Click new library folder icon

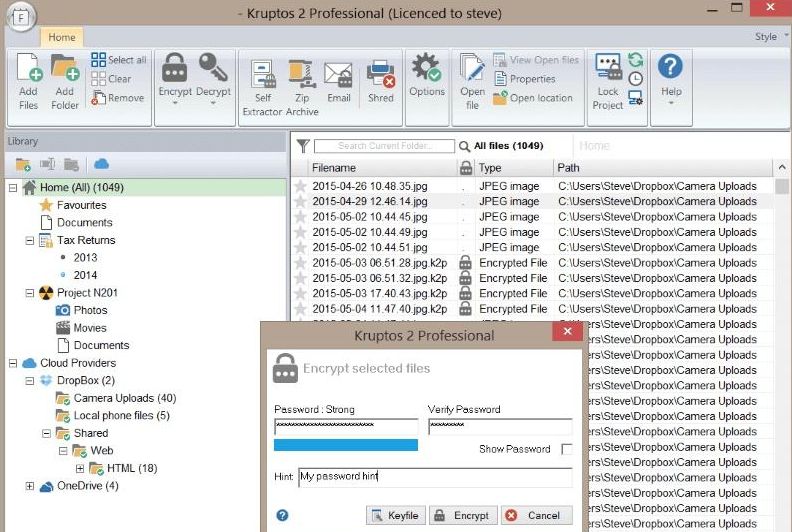tap(23, 164)
